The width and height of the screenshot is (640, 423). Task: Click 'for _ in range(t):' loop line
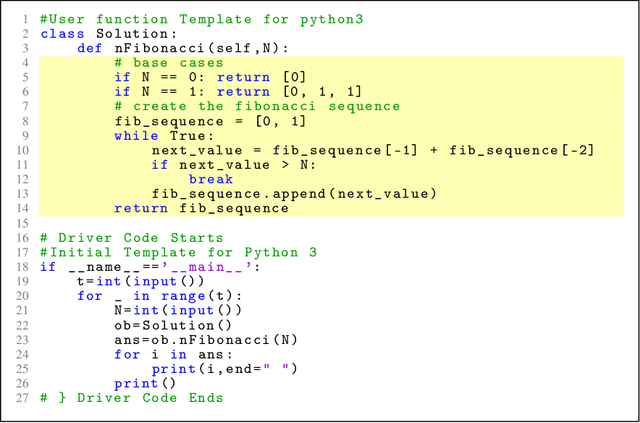pos(160,296)
